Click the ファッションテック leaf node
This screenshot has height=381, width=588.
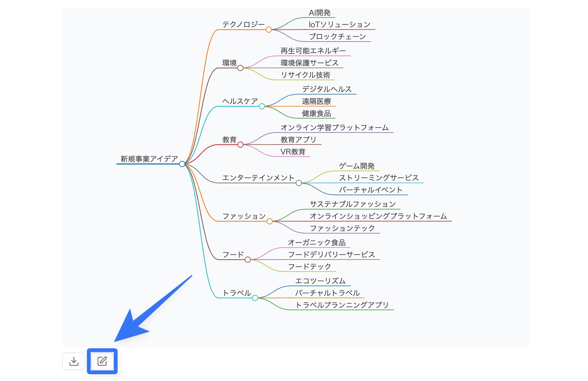[342, 228]
